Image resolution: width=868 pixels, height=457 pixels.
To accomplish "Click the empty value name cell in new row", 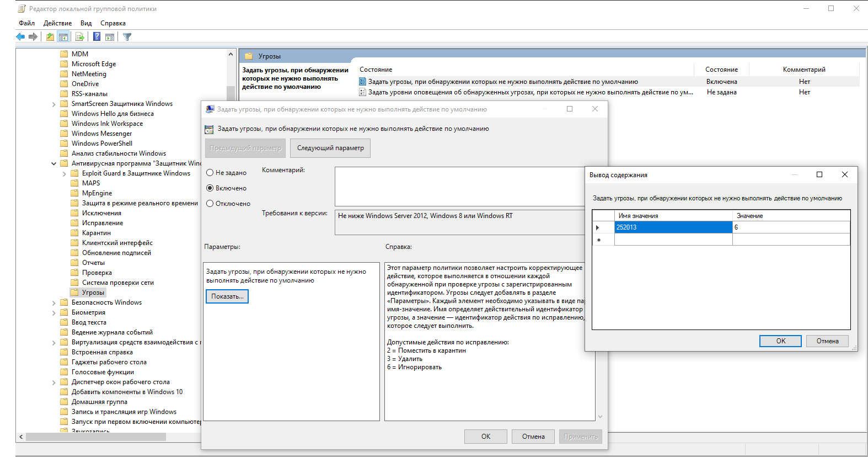I will pyautogui.click(x=673, y=240).
